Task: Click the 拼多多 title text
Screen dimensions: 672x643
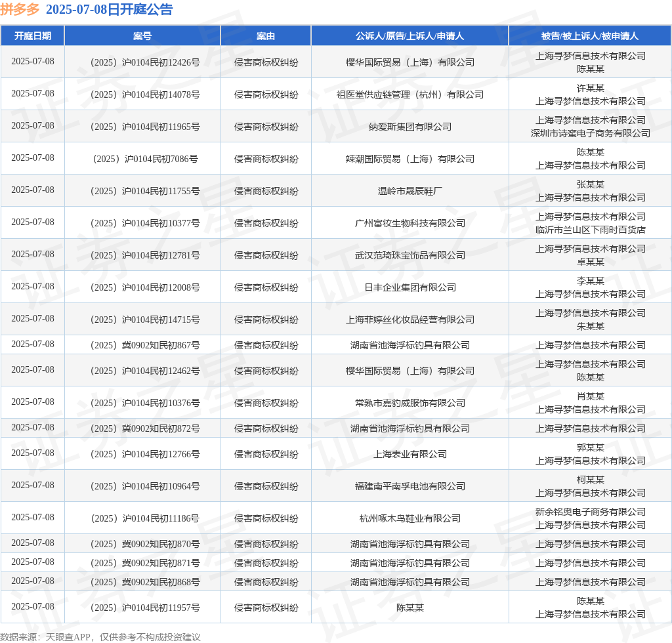Action: pyautogui.click(x=20, y=9)
